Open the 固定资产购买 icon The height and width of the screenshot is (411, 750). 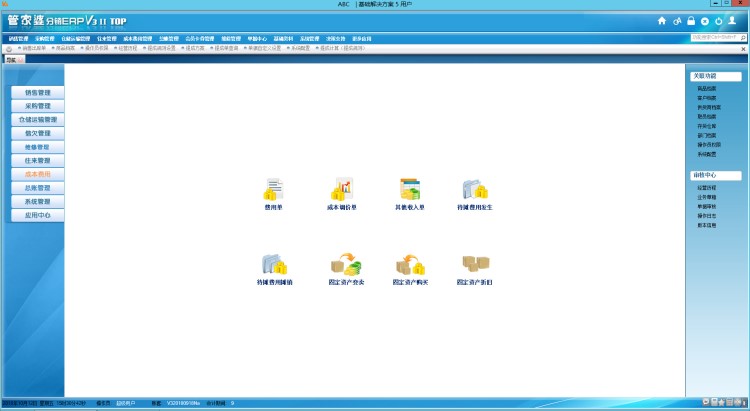(x=410, y=264)
